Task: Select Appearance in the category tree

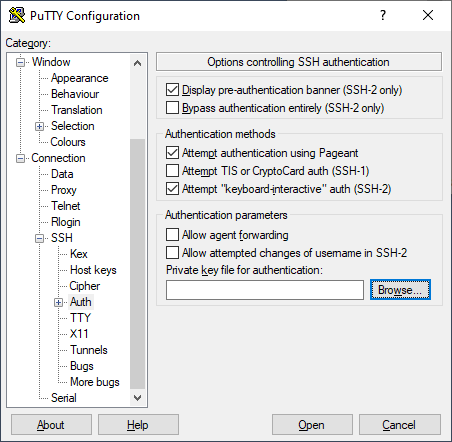Action: click(80, 78)
